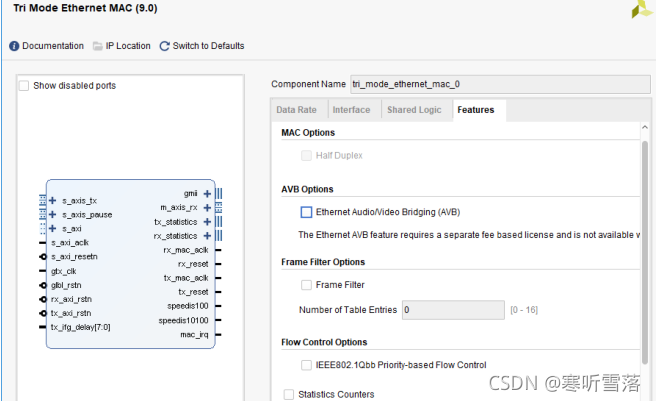This screenshot has width=656, height=401.
Task: Click the s_axi bus connector icon
Action: coord(42,228)
